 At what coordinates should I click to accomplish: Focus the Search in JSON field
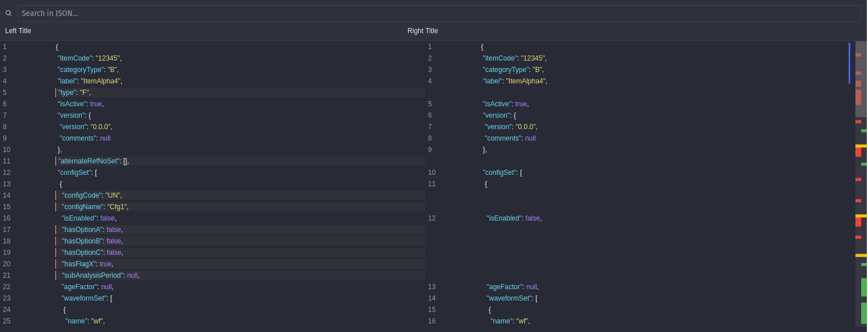click(x=439, y=14)
